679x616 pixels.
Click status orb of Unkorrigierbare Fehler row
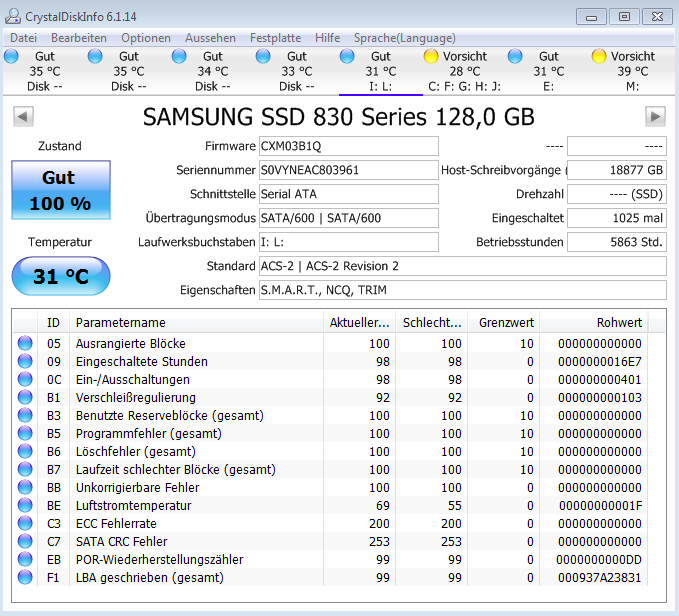(x=25, y=487)
